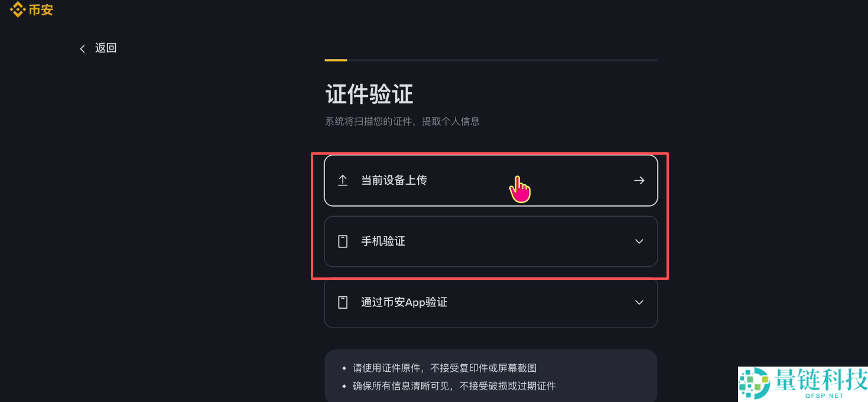Select the upload icon beside 当前设备上传
The width and height of the screenshot is (868, 402).
click(343, 180)
